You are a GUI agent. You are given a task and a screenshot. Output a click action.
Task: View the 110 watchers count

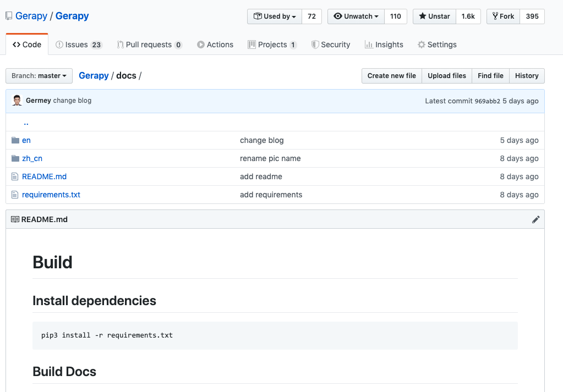click(x=395, y=16)
